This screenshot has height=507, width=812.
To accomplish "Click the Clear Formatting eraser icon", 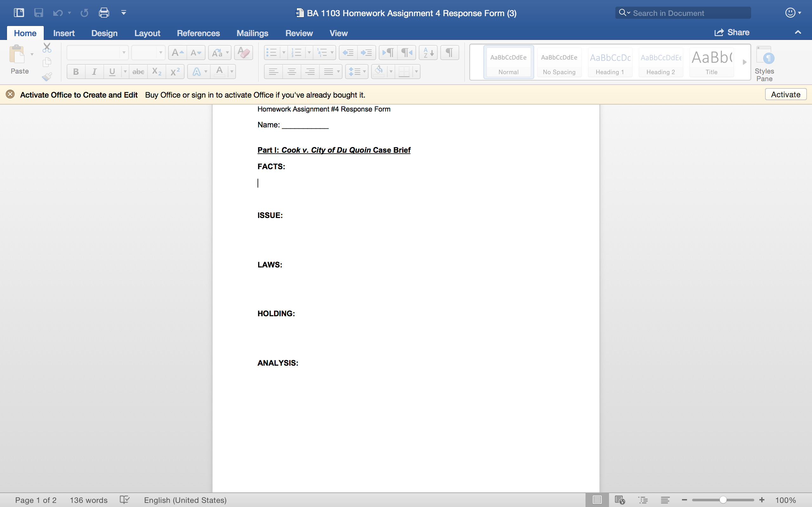I will click(x=243, y=53).
